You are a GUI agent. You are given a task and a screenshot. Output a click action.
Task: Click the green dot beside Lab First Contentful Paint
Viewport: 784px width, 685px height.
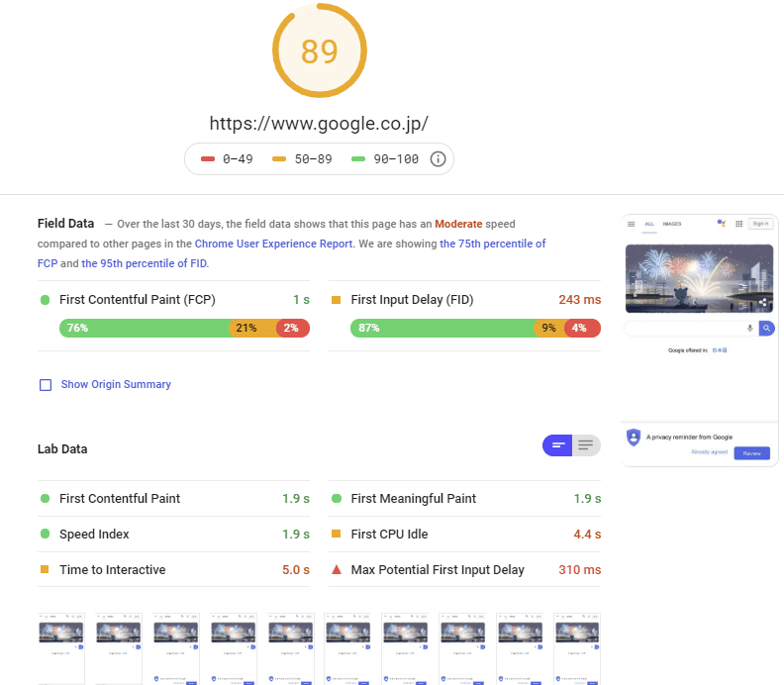click(x=45, y=498)
